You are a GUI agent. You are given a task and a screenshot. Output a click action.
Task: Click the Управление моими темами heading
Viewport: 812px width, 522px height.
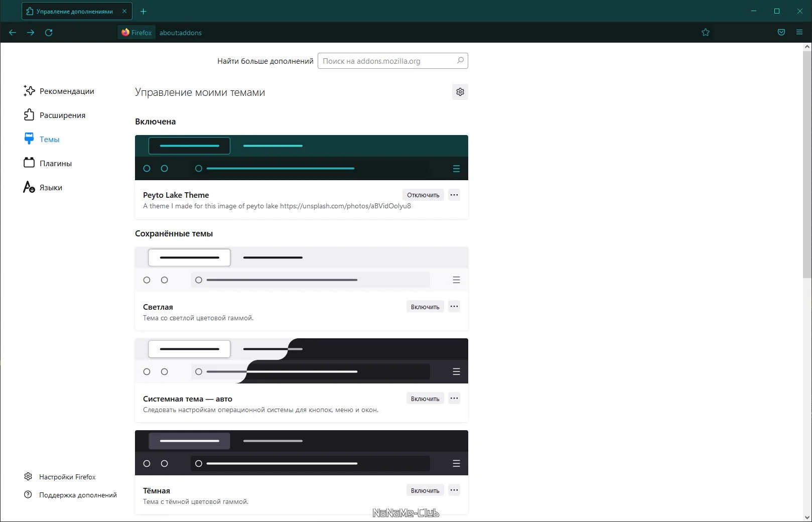pos(200,92)
